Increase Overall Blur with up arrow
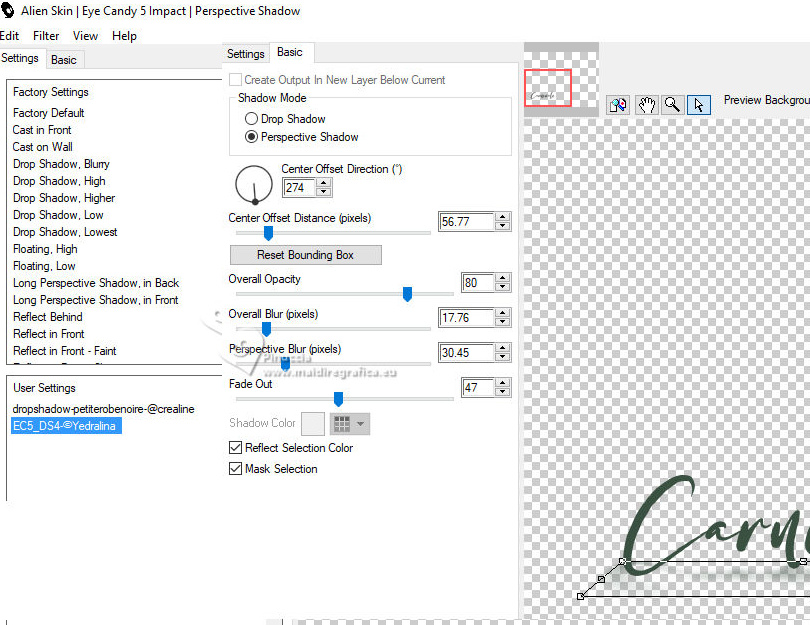The image size is (810, 625). click(502, 313)
